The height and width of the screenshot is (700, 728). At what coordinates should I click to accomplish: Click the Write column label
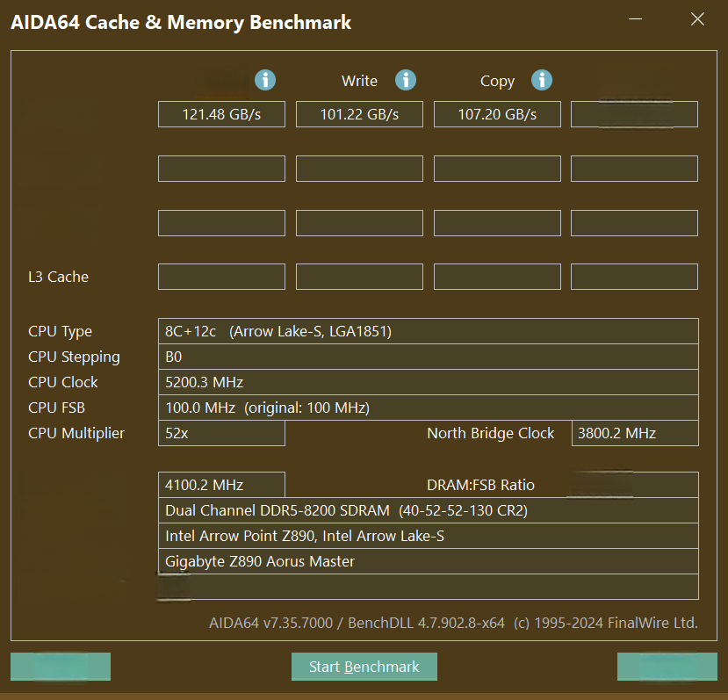[x=359, y=81]
